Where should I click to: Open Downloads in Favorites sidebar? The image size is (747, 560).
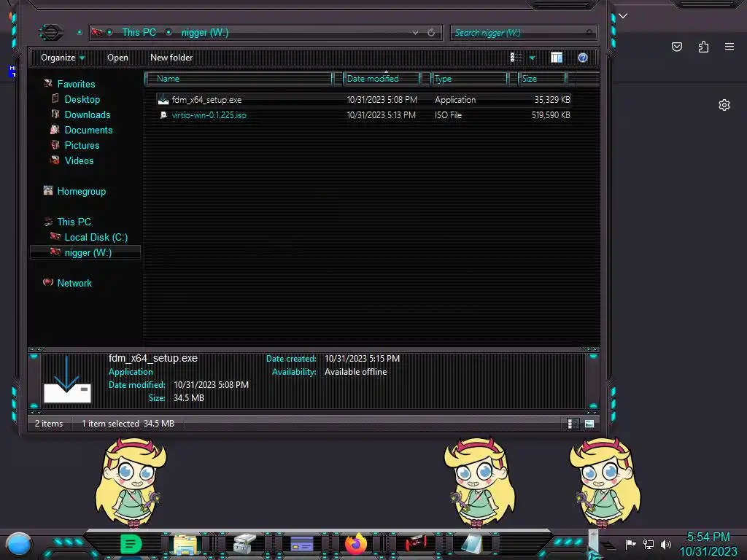88,114
